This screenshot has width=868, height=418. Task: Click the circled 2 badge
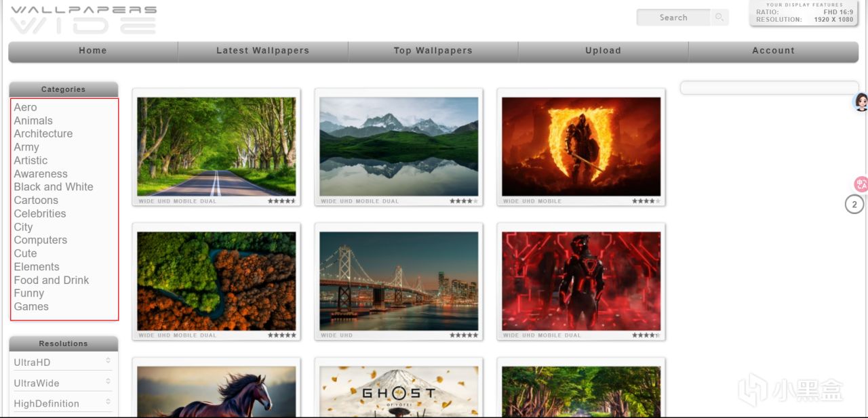pyautogui.click(x=854, y=204)
